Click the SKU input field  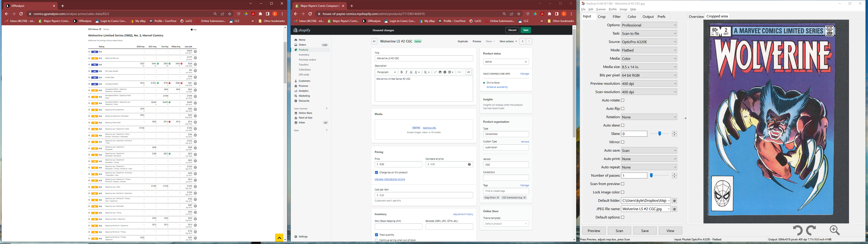[398, 227]
